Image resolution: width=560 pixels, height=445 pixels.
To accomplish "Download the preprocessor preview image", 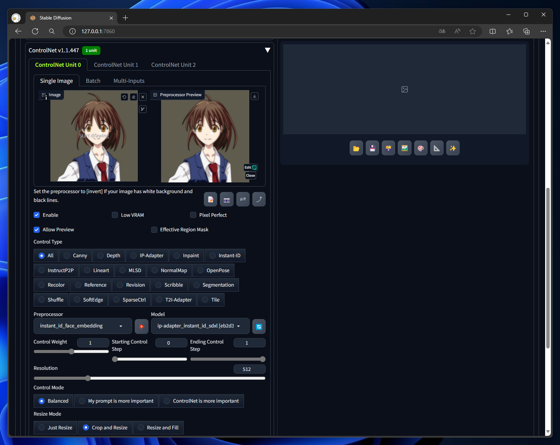I will click(x=255, y=96).
